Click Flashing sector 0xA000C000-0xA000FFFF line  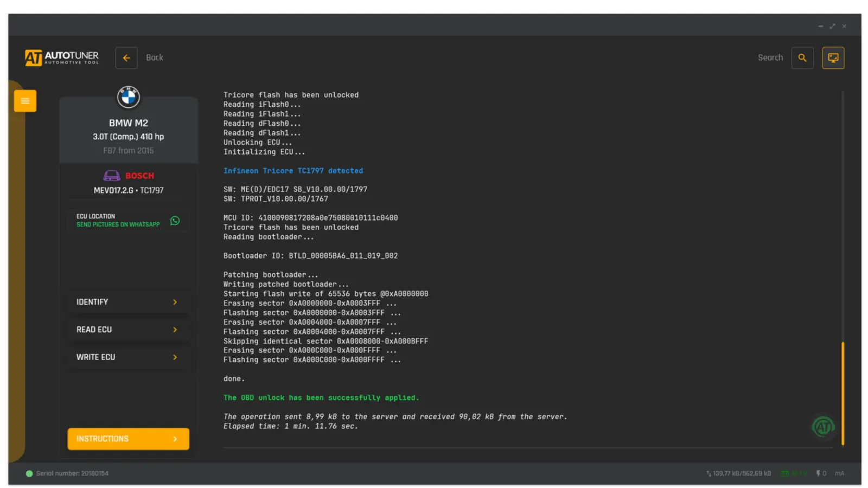(312, 360)
